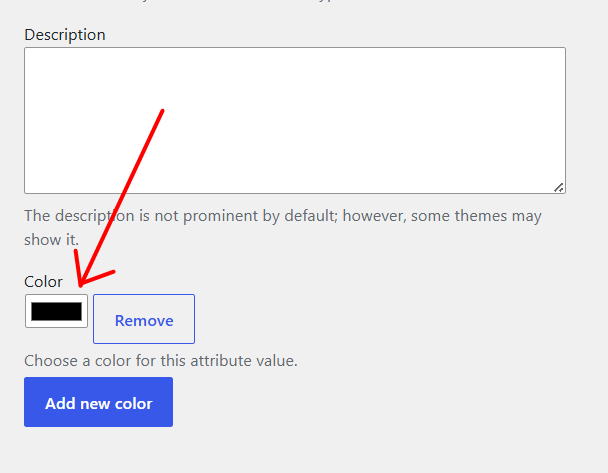The width and height of the screenshot is (608, 473).
Task: Submit the form with Add new color
Action: coord(98,402)
